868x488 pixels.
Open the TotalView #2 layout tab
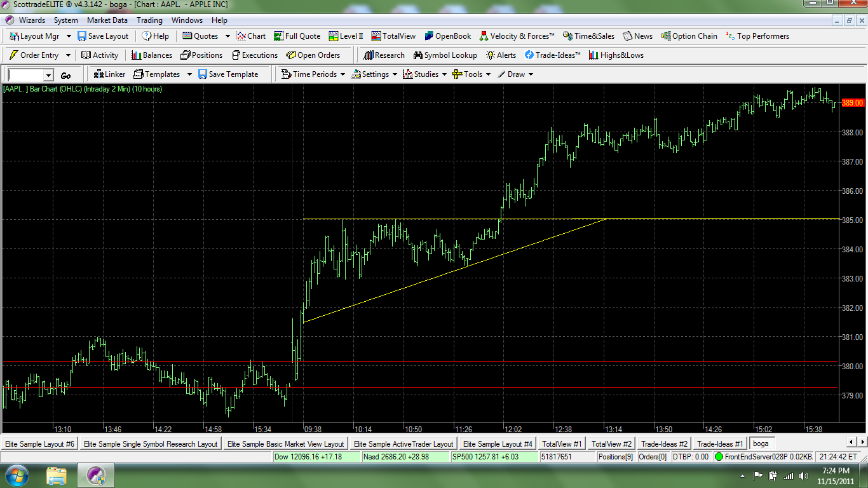611,444
